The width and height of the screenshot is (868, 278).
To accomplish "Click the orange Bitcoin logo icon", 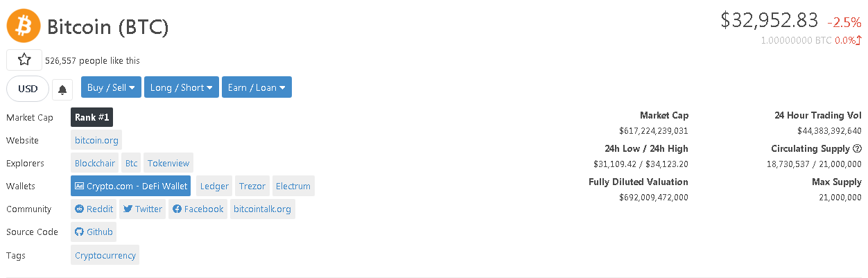I will [x=24, y=26].
